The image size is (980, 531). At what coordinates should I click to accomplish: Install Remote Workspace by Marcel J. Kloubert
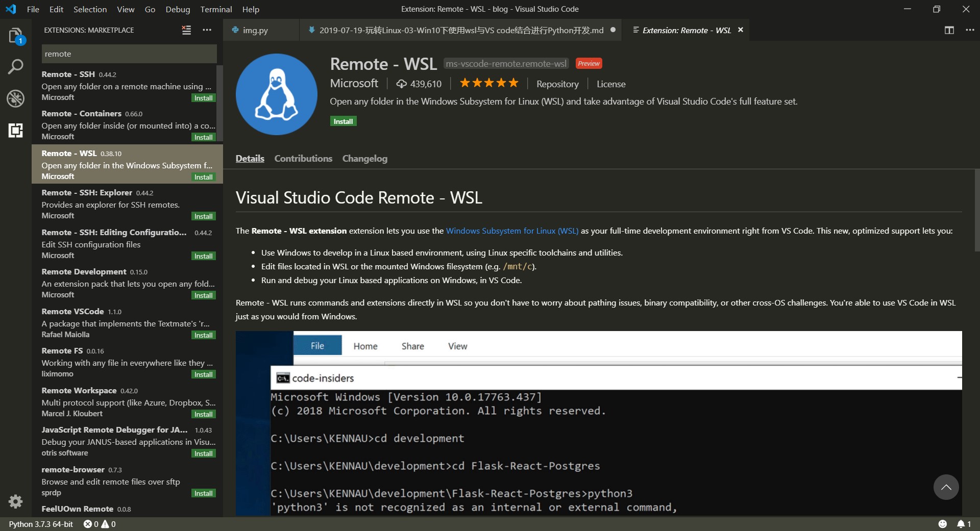[203, 414]
